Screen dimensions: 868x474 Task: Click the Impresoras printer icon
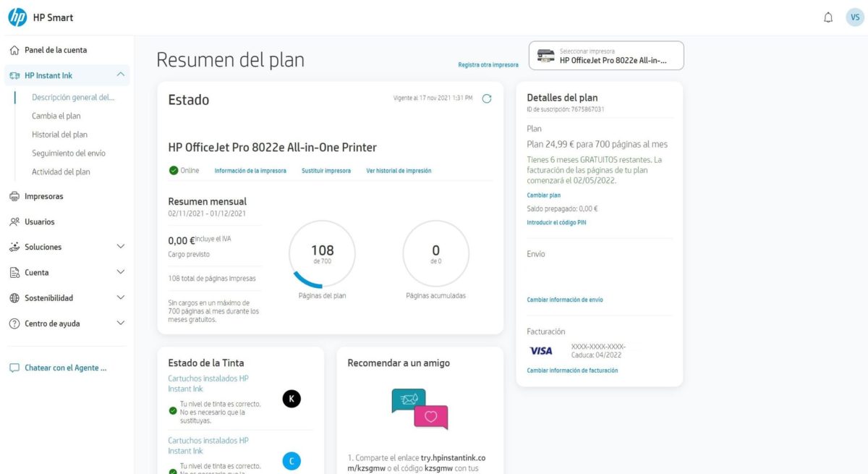click(x=14, y=196)
